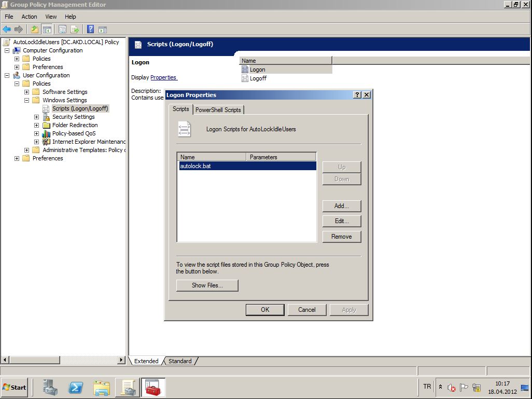This screenshot has height=399, width=532.
Task: Open Windows Explorer from the taskbar
Action: [x=102, y=388]
